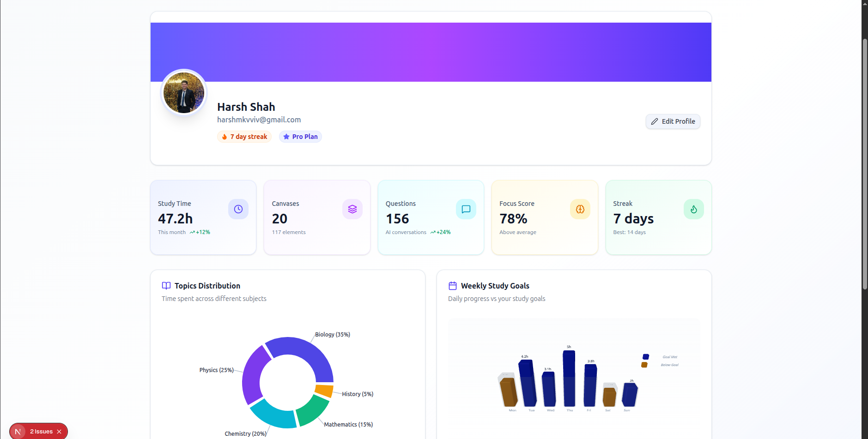This screenshot has height=439, width=868.
Task: Select the Pro Plan badge text
Action: coord(305,137)
